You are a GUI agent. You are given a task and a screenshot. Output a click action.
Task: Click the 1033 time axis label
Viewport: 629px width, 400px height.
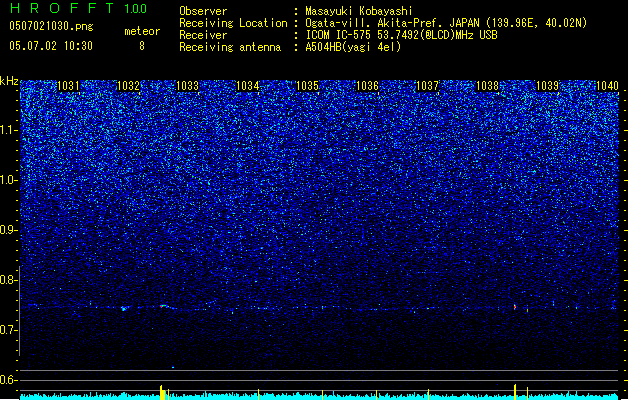[x=188, y=86]
